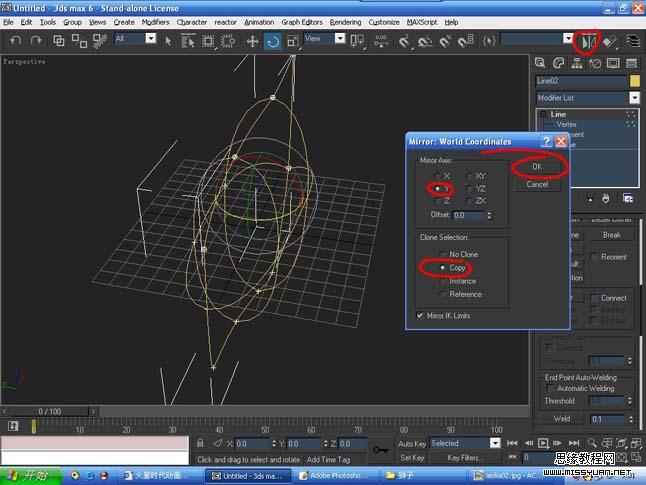The image size is (646, 485).
Task: Open the MAXScript menu
Action: [x=422, y=22]
